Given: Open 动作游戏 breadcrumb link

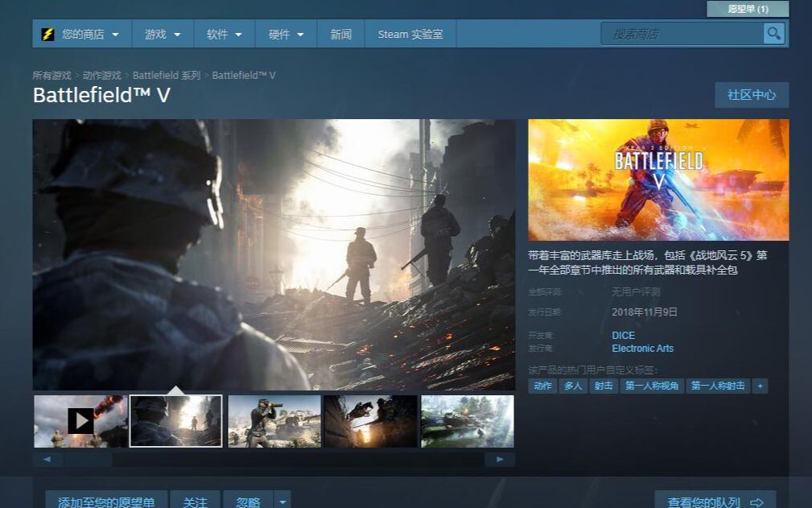Looking at the screenshot, I should click(x=101, y=76).
